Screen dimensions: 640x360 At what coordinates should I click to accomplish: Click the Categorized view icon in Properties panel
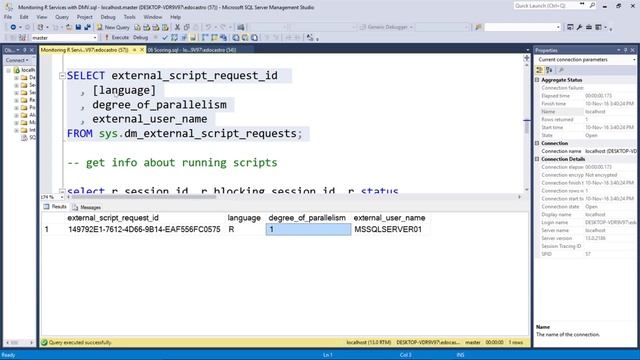pos(540,70)
